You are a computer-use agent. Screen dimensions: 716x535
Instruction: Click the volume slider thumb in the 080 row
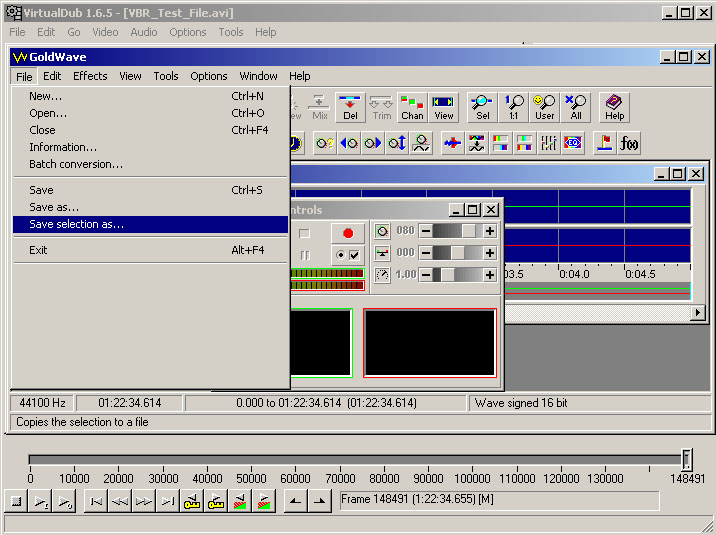tap(469, 231)
